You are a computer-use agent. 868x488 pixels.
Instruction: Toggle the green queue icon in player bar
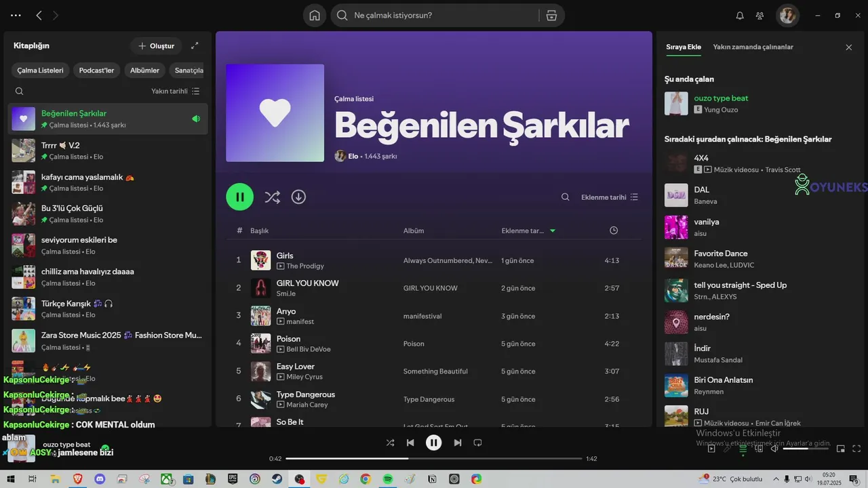point(743,448)
